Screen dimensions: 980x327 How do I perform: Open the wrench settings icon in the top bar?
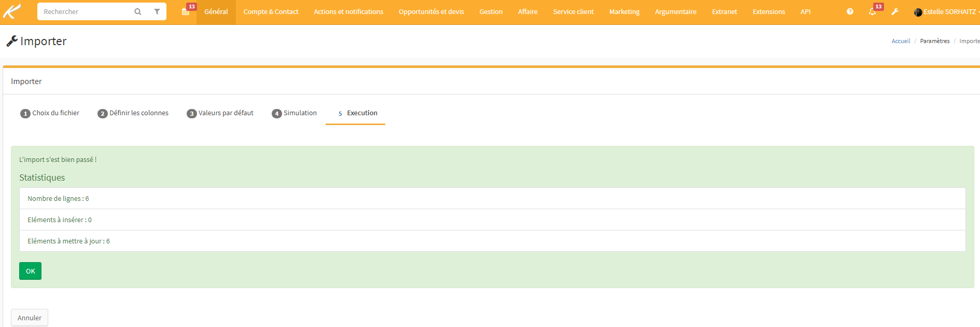pos(895,11)
